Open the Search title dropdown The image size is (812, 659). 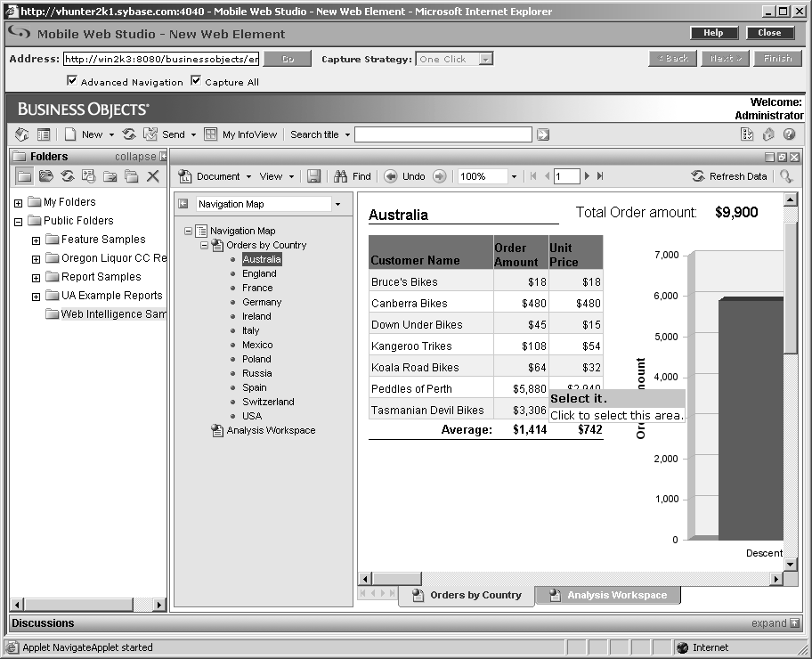347,134
